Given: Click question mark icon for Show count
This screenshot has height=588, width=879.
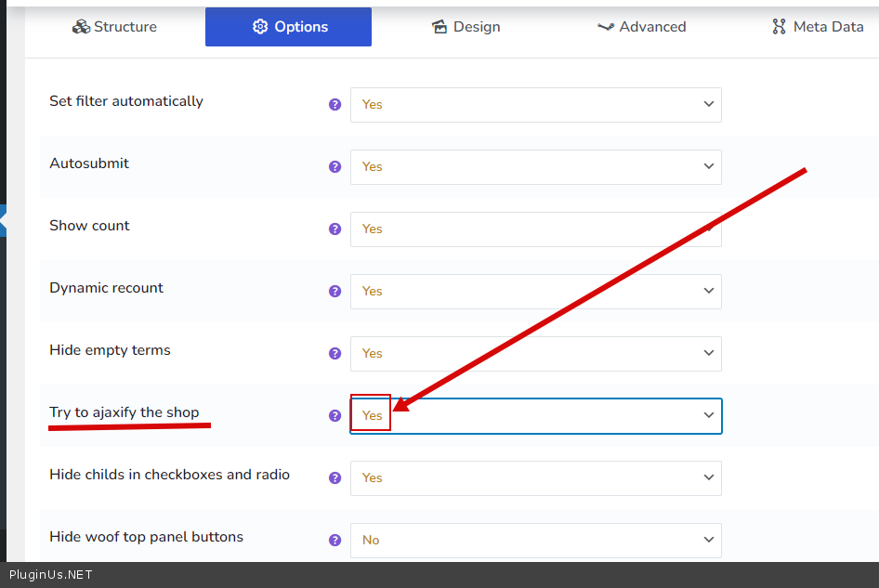Looking at the screenshot, I should click(335, 229).
